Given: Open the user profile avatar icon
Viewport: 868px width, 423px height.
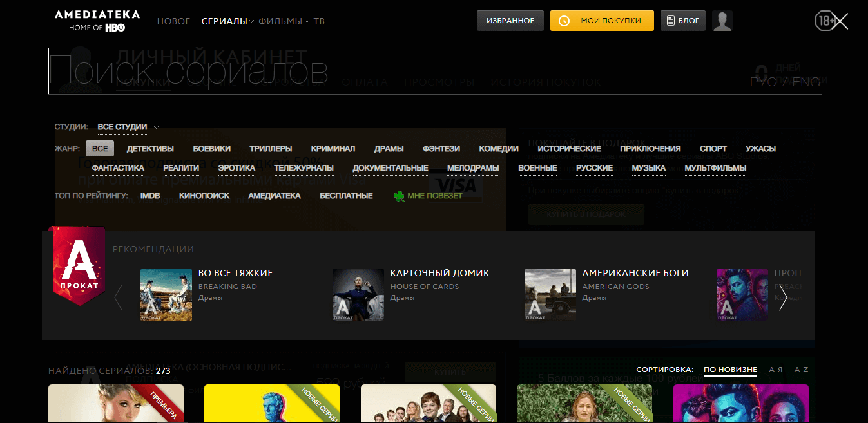Looking at the screenshot, I should pyautogui.click(x=722, y=21).
